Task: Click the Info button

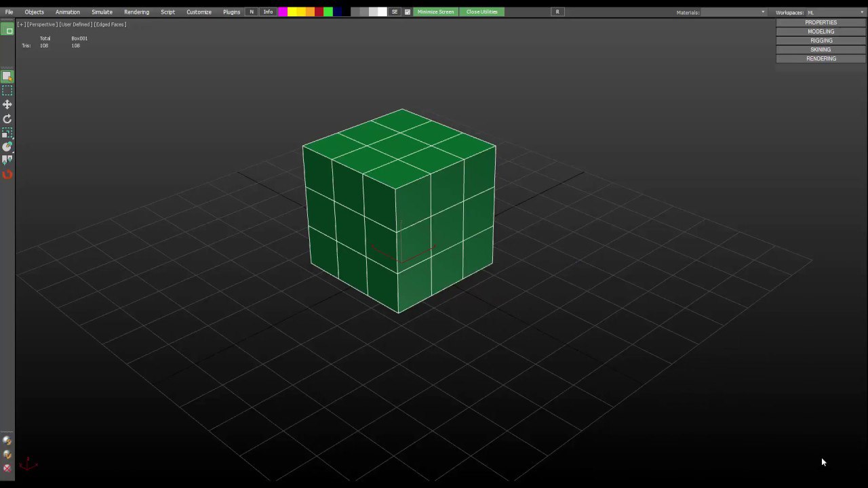Action: tap(268, 12)
